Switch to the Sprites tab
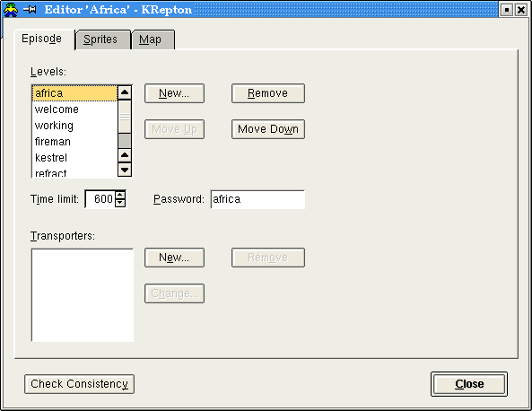The width and height of the screenshot is (532, 411). click(x=102, y=39)
